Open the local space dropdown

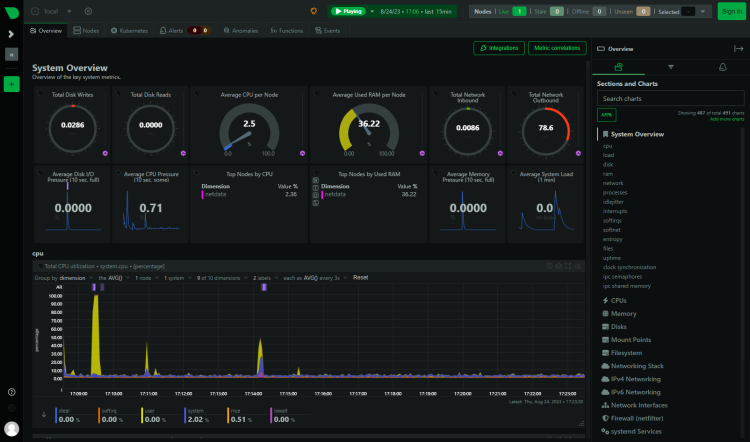[51, 11]
